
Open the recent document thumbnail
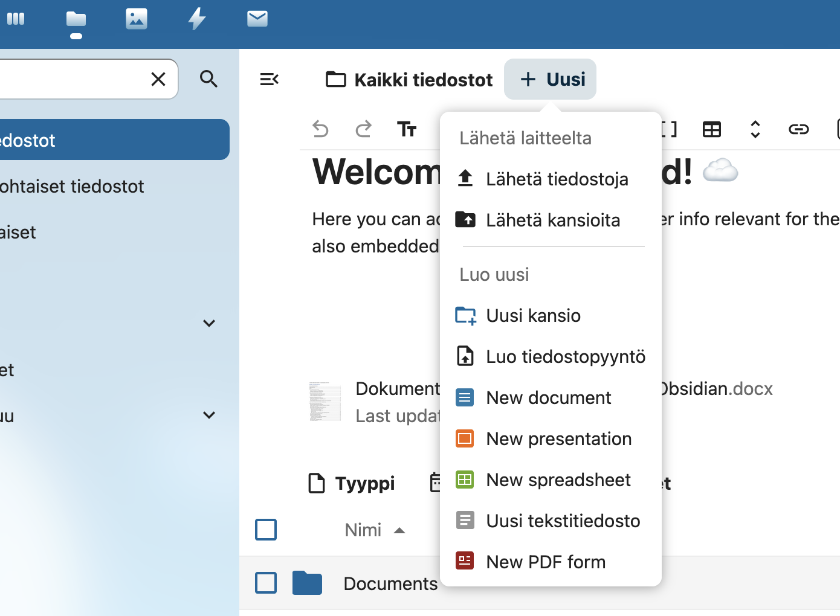pos(325,402)
